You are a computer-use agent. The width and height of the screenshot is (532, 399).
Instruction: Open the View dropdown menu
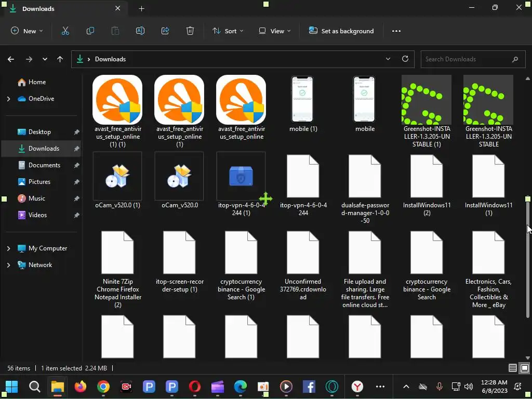[275, 31]
